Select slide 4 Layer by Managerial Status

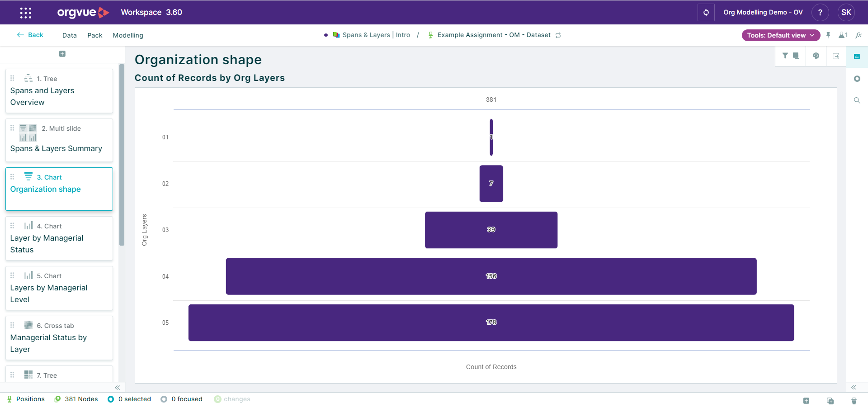[x=59, y=238]
